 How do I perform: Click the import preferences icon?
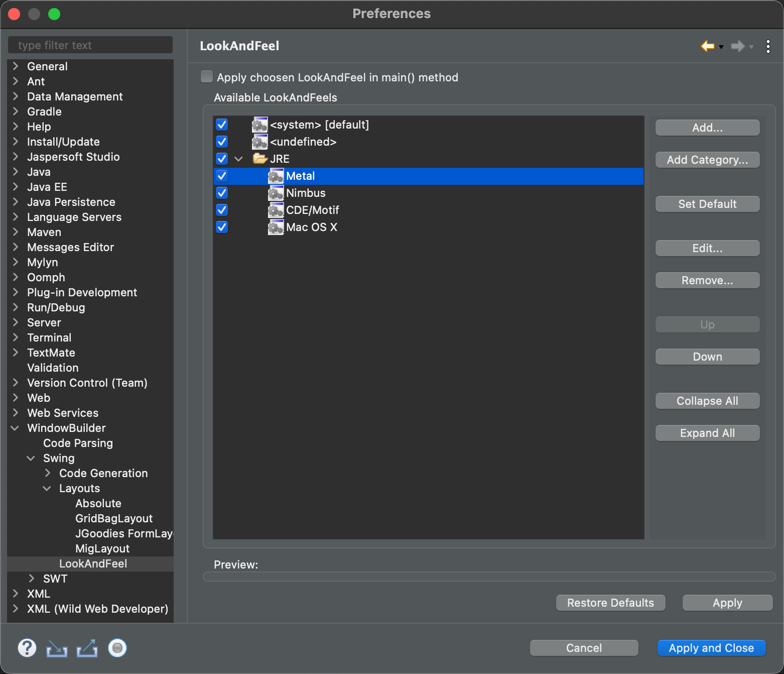[57, 648]
